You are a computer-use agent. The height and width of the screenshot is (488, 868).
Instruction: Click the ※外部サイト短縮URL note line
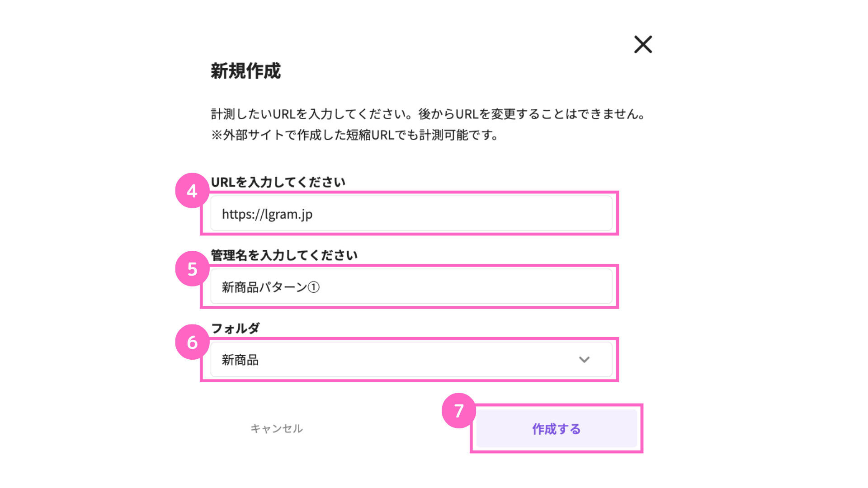click(355, 135)
